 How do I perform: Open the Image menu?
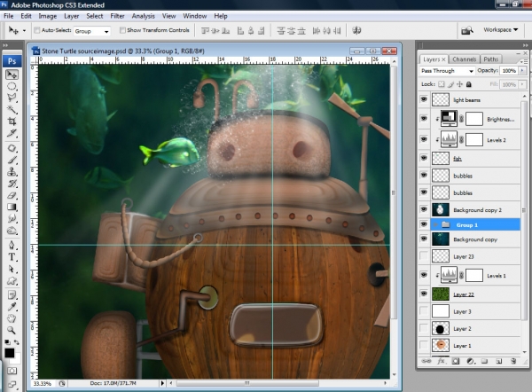(48, 16)
